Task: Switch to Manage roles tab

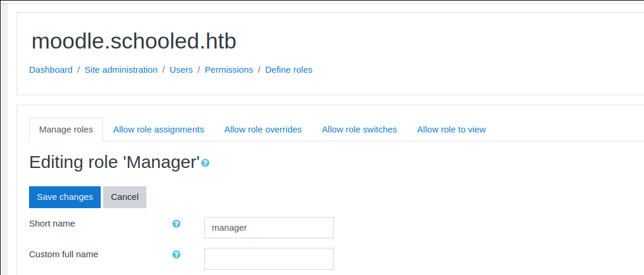Action: (x=66, y=130)
